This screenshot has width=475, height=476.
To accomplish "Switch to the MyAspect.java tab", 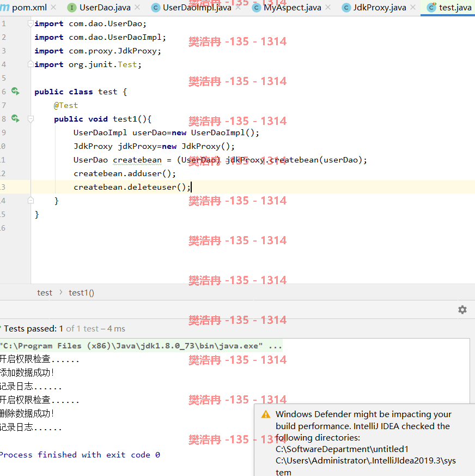I will [x=293, y=7].
